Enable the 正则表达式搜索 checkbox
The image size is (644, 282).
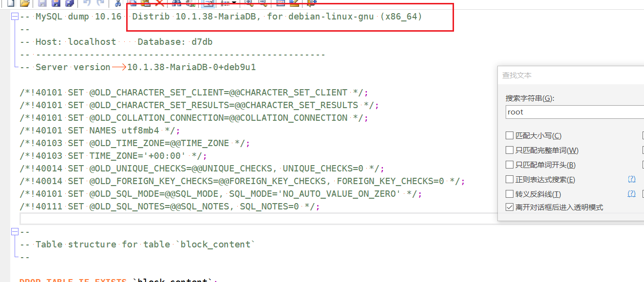pyautogui.click(x=510, y=179)
